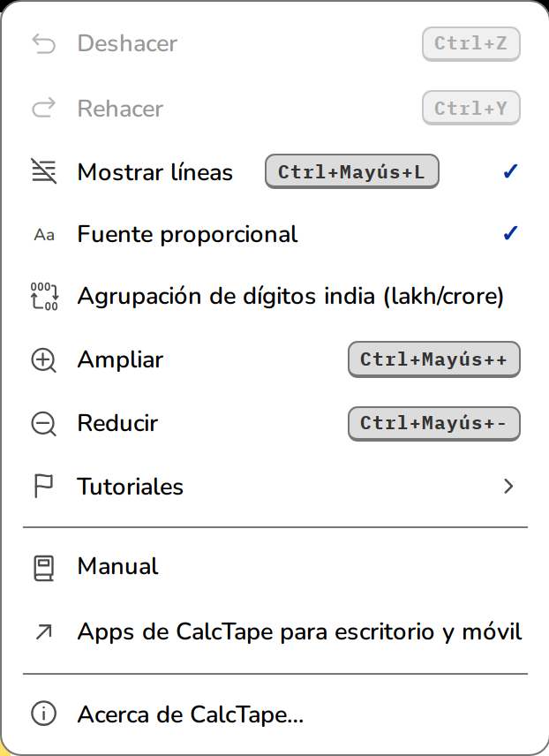This screenshot has height=756, width=549.
Task: Click the Aa font icon
Action: tap(44, 235)
